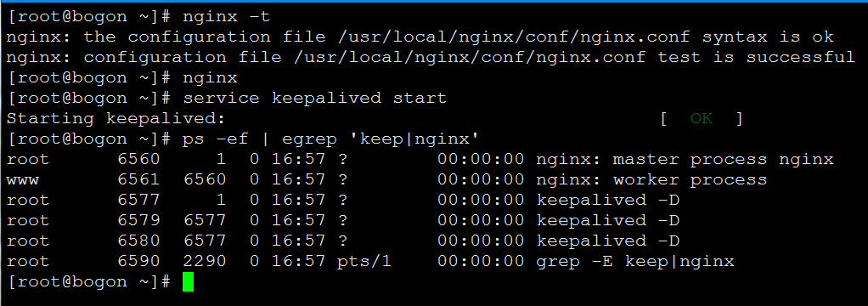The height and width of the screenshot is (306, 868).
Task: Click the 'Starting keepalived:' line
Action: [x=116, y=118]
